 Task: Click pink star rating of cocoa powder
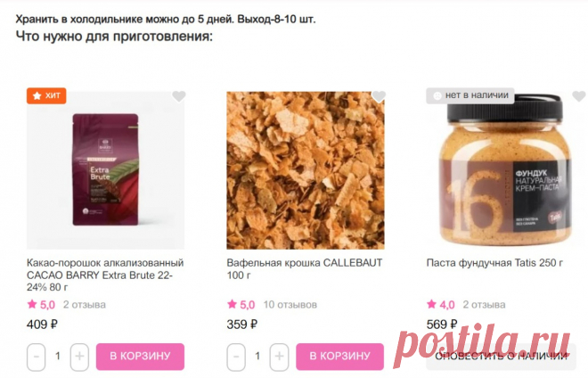pos(41,304)
